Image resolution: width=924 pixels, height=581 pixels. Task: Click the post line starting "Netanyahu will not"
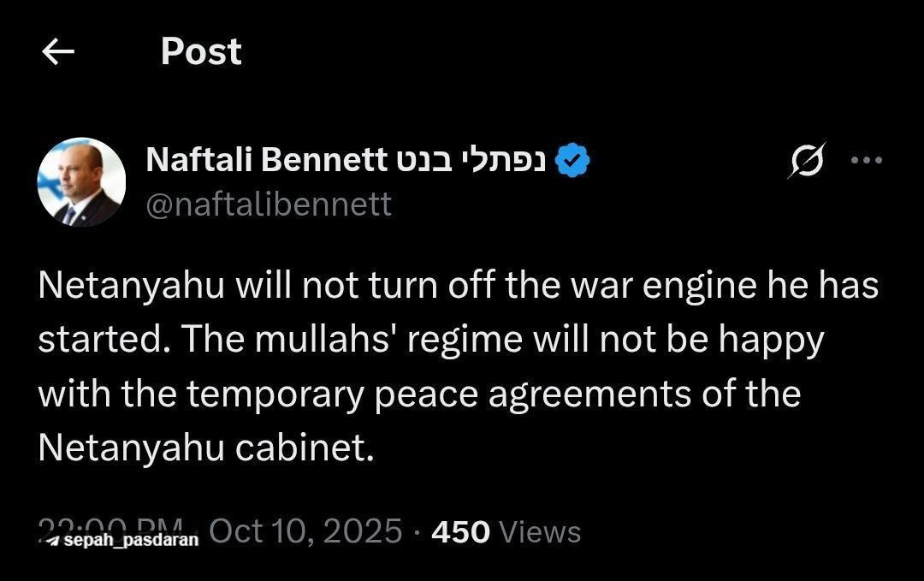point(458,287)
